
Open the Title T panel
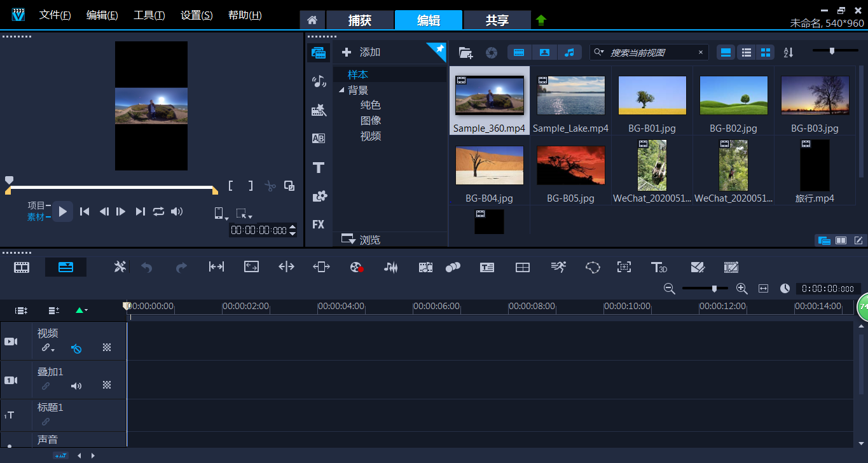pos(319,168)
